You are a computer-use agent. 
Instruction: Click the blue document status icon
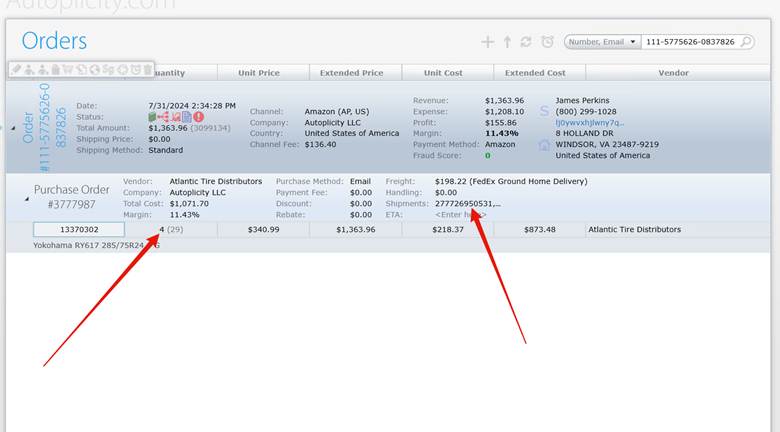coord(187,117)
